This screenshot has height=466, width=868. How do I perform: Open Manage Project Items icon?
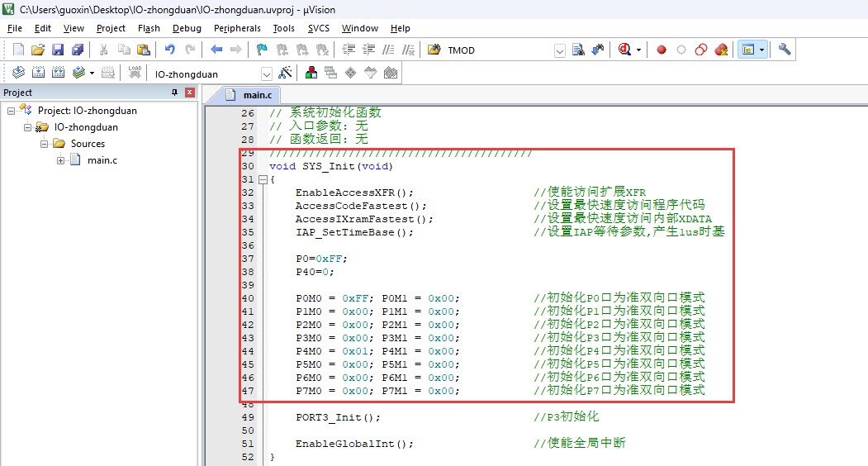[311, 73]
